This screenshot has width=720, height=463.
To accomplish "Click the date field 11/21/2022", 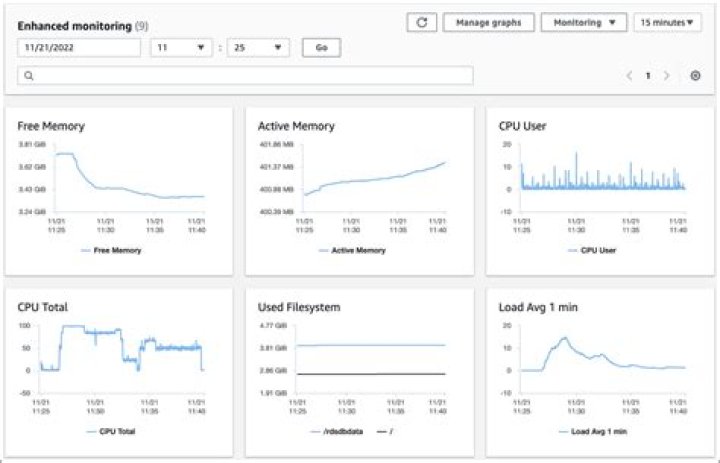I will coord(78,47).
